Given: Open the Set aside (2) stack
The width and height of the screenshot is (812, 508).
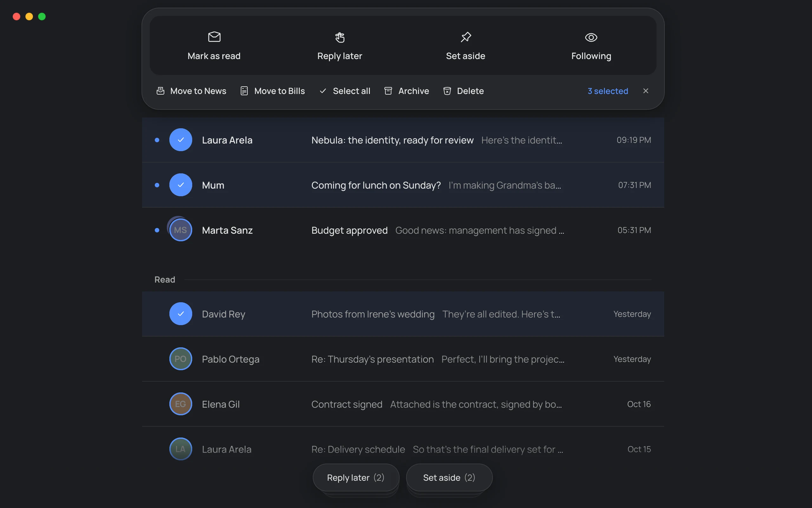Looking at the screenshot, I should point(449,478).
